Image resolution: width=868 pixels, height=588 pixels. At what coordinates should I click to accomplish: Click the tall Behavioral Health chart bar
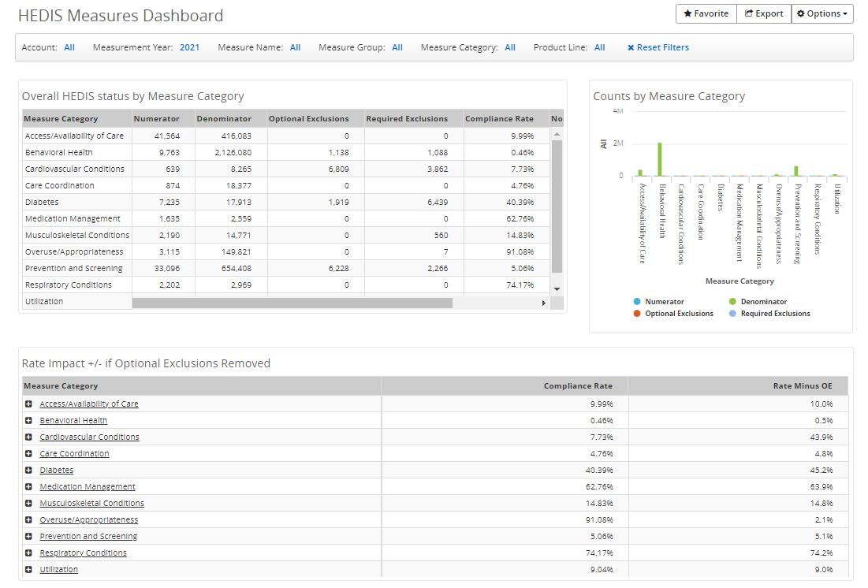[x=660, y=159]
